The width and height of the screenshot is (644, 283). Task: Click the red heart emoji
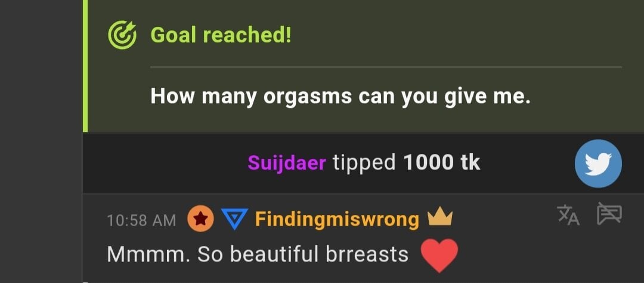click(x=439, y=256)
